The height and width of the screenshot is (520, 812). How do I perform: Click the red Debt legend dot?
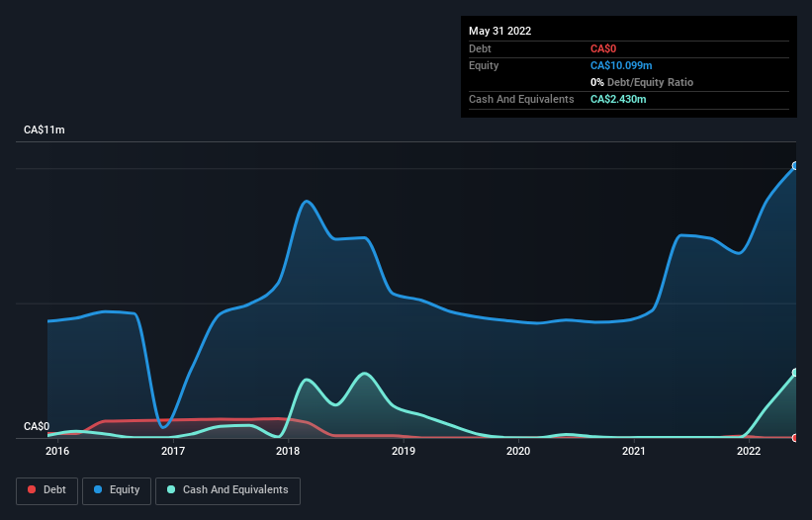point(32,489)
